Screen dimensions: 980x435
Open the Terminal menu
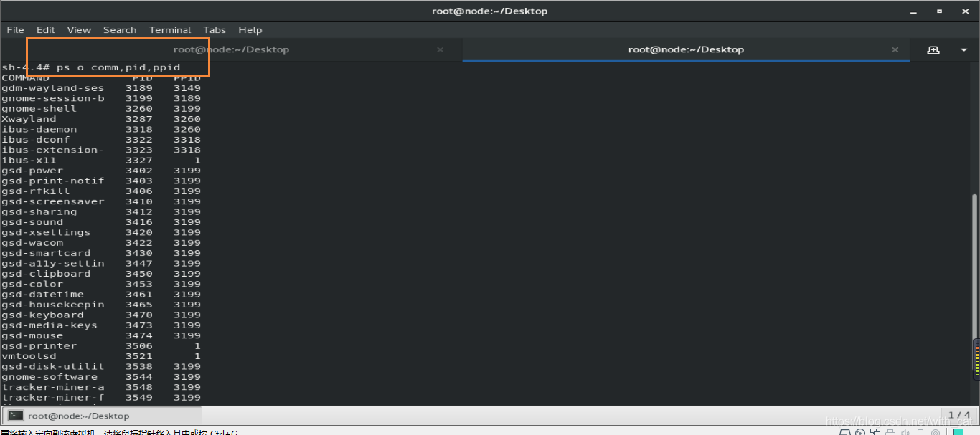coord(170,29)
